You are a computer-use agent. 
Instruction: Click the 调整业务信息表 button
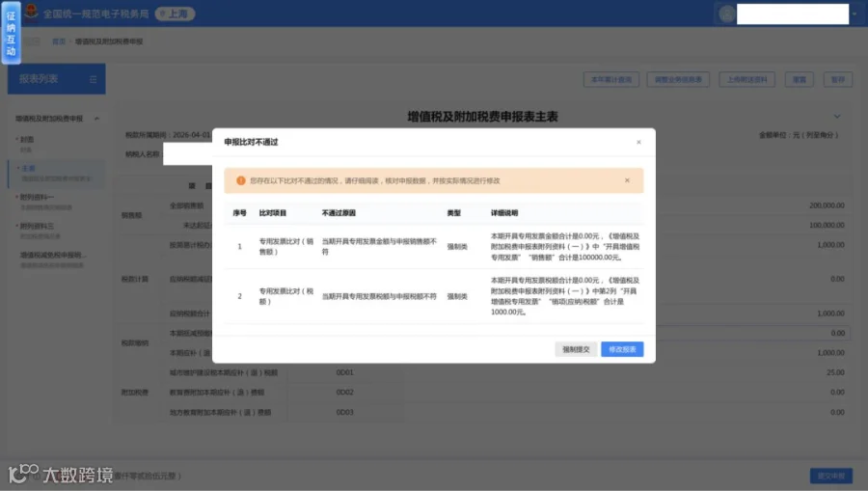point(678,80)
